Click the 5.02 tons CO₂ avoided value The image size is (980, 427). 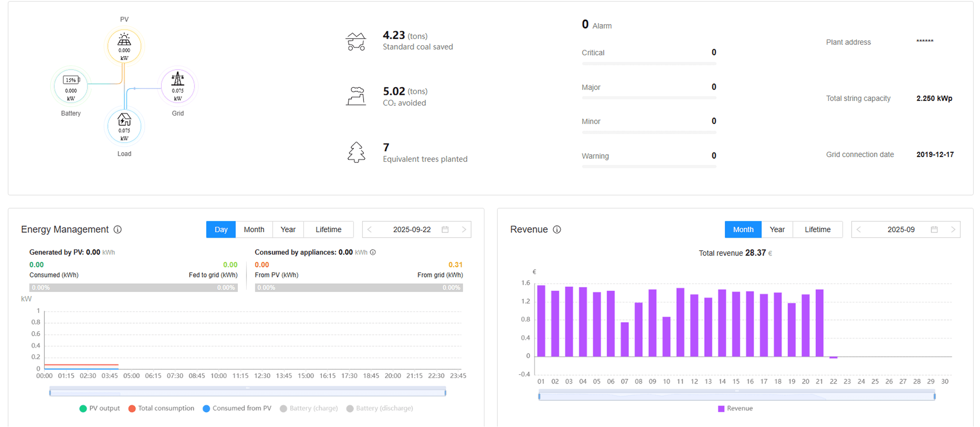click(x=405, y=91)
